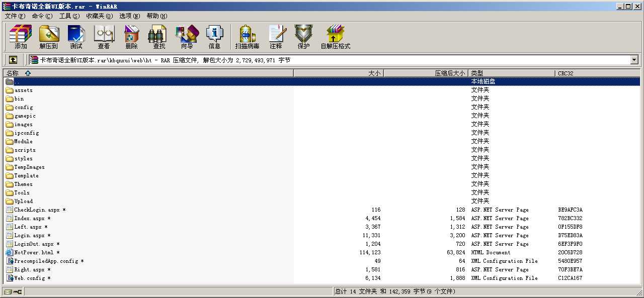Select the TempImages folder row

point(322,167)
